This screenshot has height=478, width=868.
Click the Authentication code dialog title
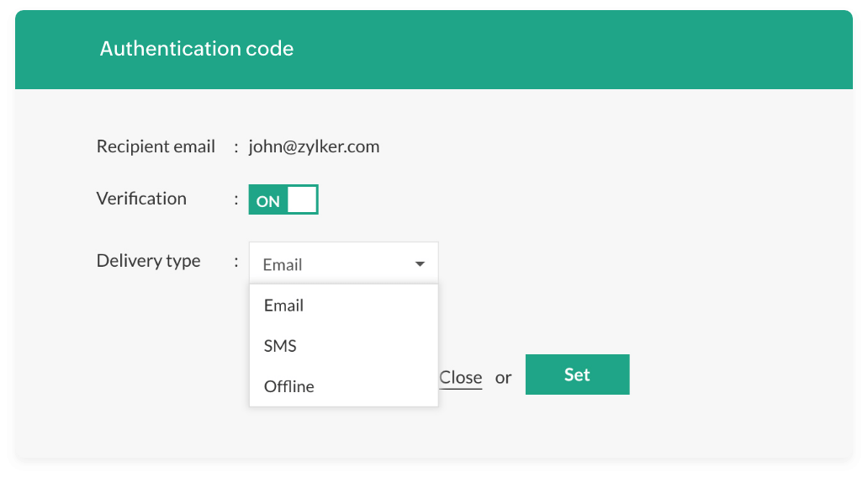point(197,49)
